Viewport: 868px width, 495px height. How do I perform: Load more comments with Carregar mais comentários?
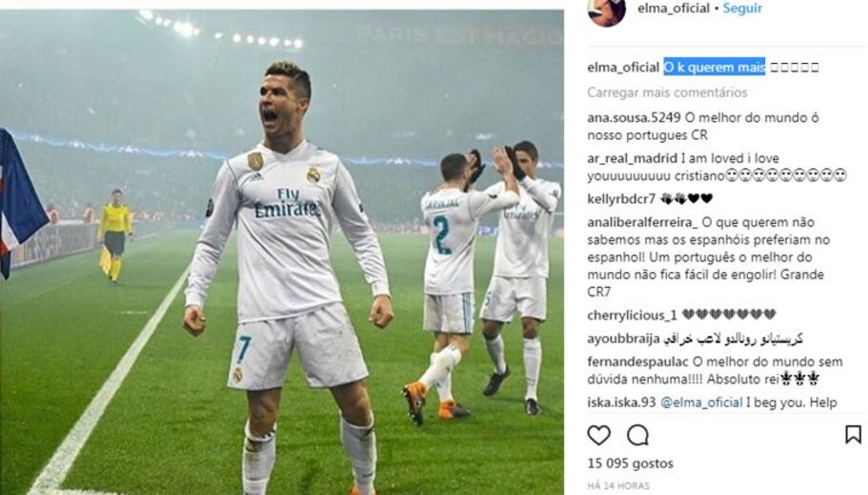(667, 93)
